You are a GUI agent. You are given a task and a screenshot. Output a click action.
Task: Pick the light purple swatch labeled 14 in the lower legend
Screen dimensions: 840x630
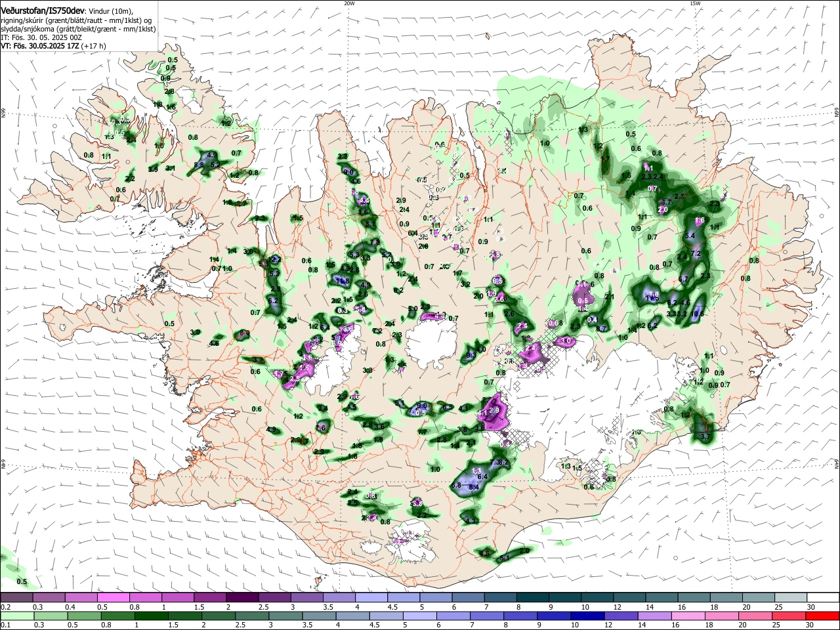[654, 616]
